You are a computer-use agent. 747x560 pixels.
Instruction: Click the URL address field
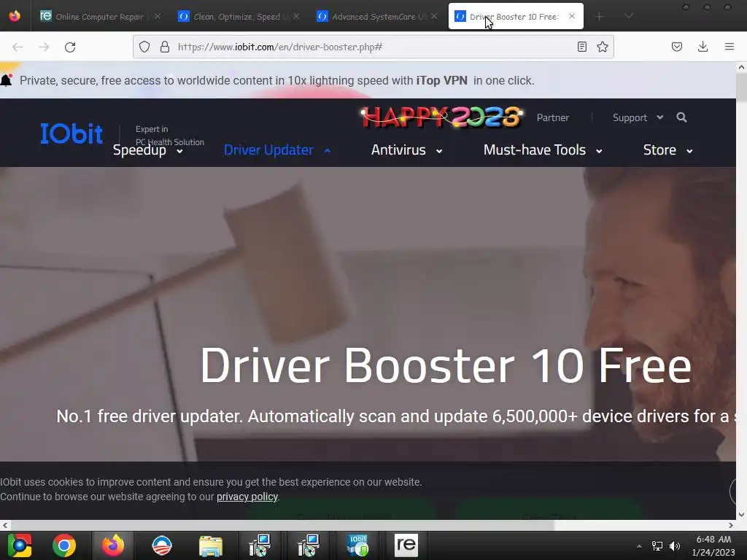pos(373,47)
